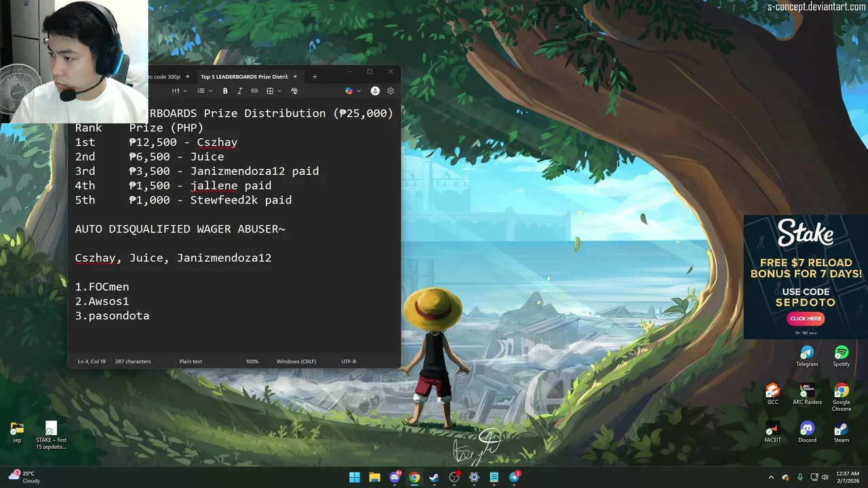Open Notepad settings gear
The image size is (868, 488).
pos(391,91)
